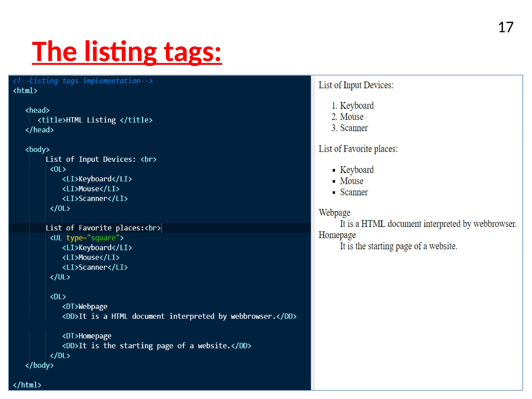
Task: Click 'List of Input Devices:' in browser output
Action: (356, 85)
